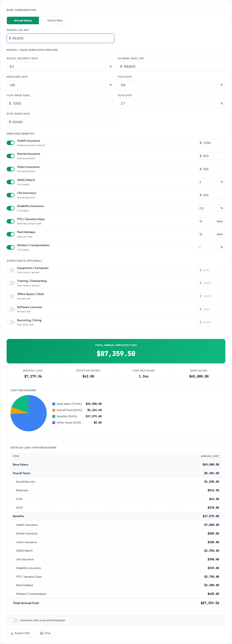Click the PTO / Vacation Days $3,750.00 row
The image size is (232, 644).
point(116,577)
